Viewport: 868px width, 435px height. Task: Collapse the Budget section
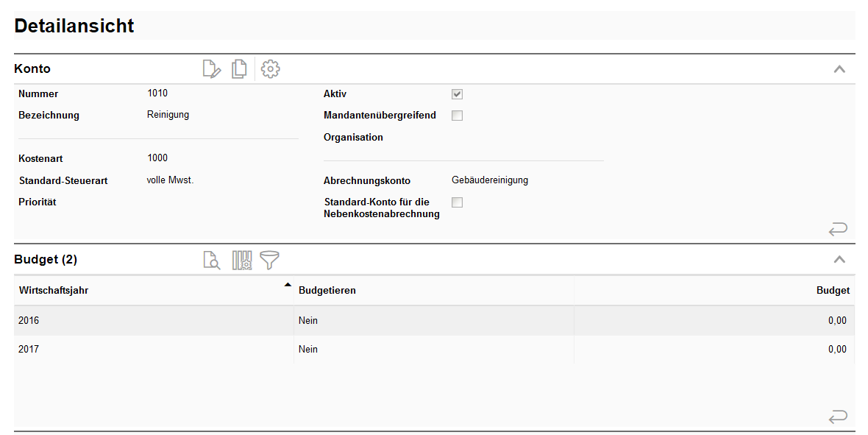coord(839,260)
